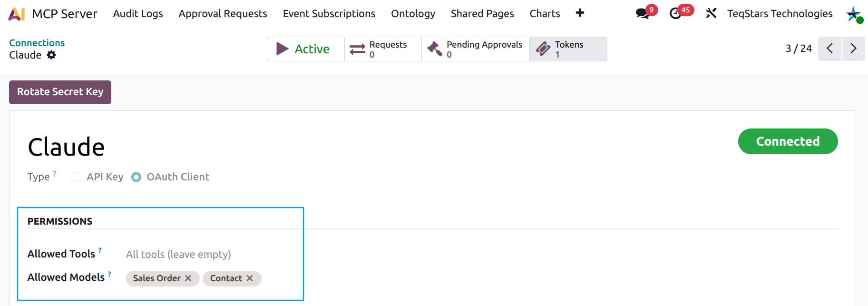Click the Claude connection name field
Image resolution: width=868 pixels, height=306 pixels.
click(66, 147)
